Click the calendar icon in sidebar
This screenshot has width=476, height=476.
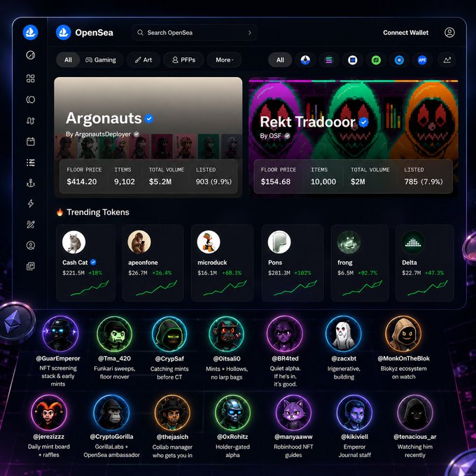tap(31, 141)
